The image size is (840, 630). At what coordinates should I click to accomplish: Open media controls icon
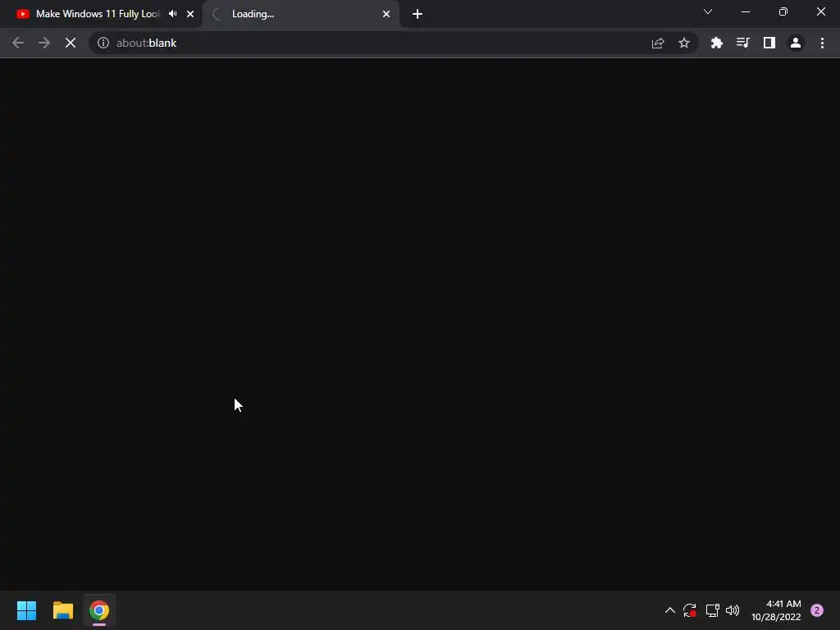tap(742, 43)
